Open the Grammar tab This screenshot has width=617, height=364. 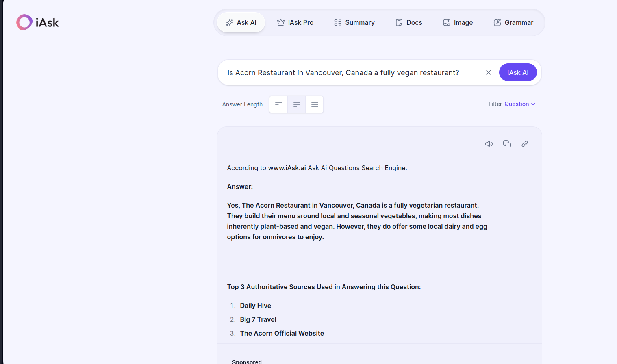513,22
